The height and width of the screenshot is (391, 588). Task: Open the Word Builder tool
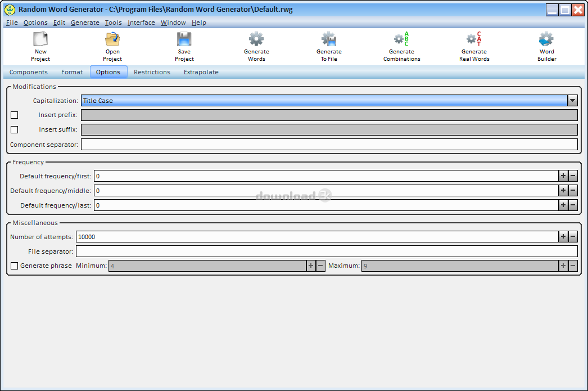546,45
